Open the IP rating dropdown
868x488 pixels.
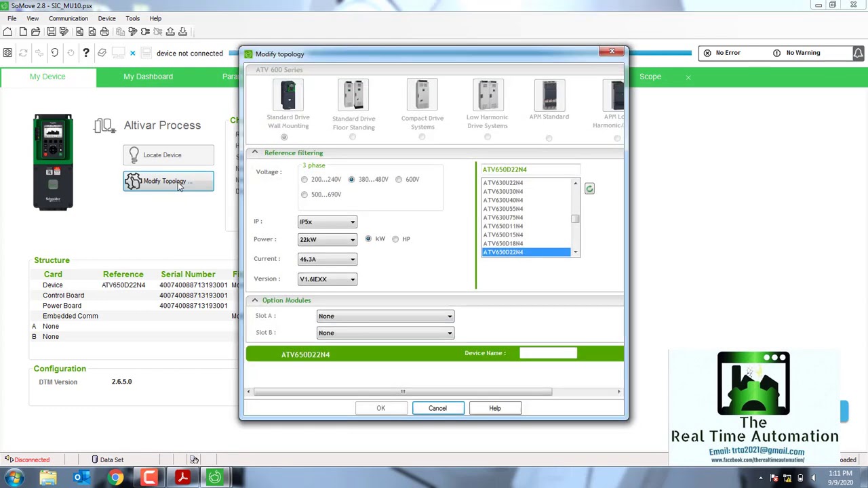click(x=327, y=222)
